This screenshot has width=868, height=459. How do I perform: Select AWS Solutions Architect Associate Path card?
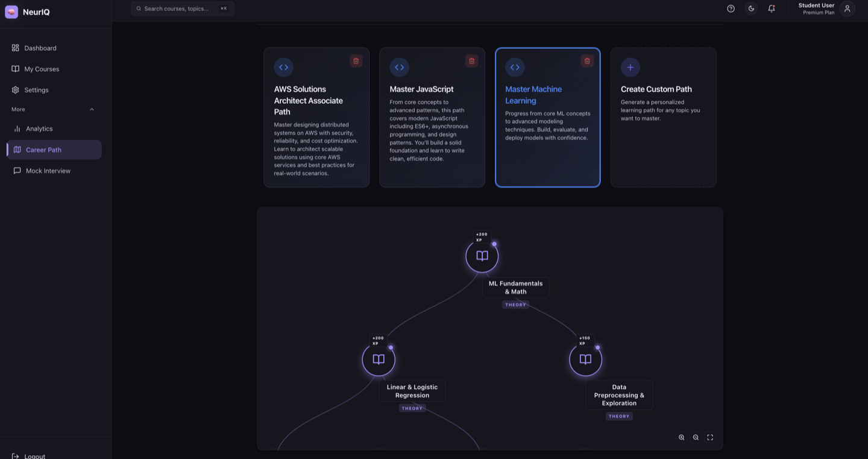click(316, 118)
